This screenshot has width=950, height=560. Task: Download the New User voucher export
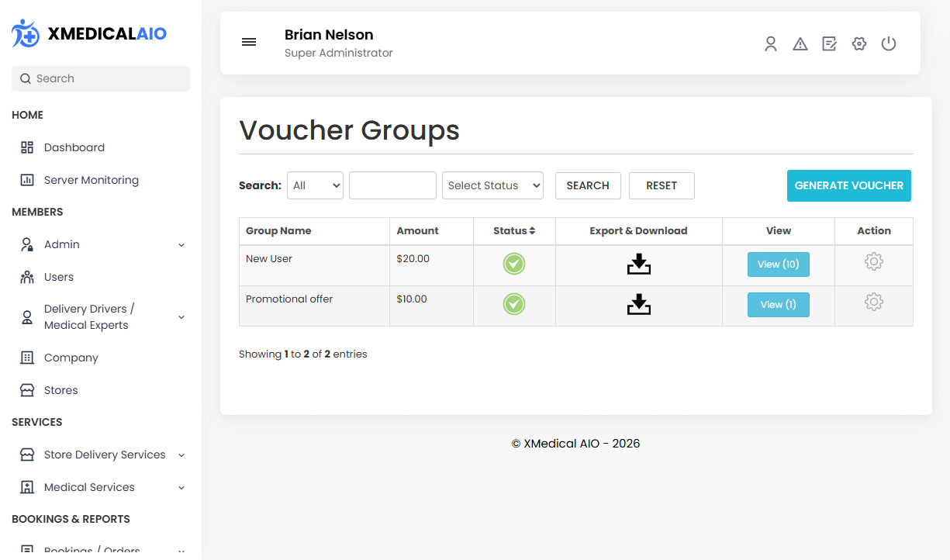[x=638, y=264]
